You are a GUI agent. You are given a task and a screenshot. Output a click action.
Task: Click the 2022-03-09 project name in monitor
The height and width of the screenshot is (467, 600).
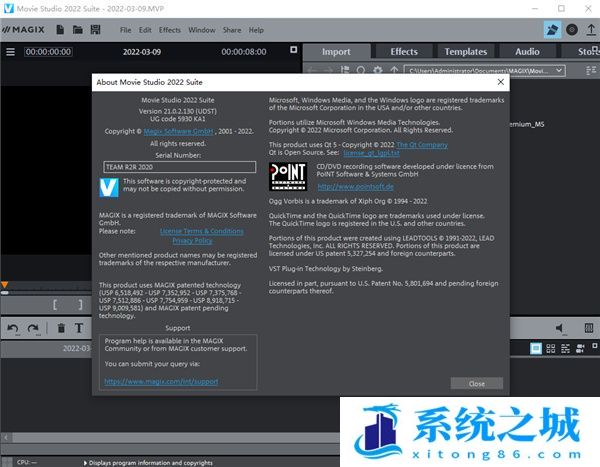point(142,52)
